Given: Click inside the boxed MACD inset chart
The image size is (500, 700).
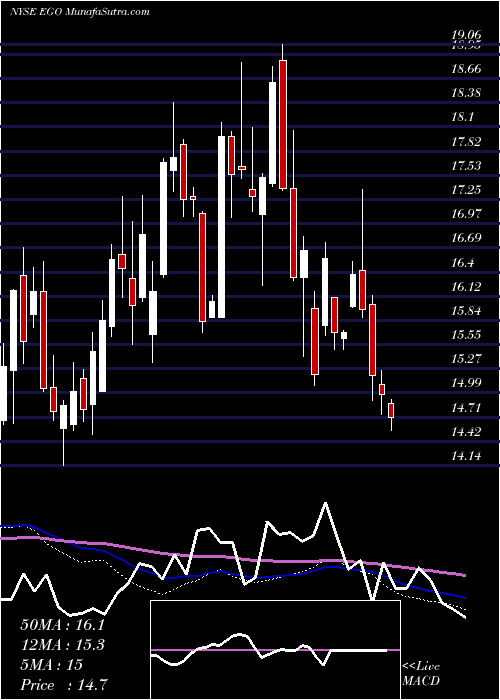Looking at the screenshot, I should 275,650.
